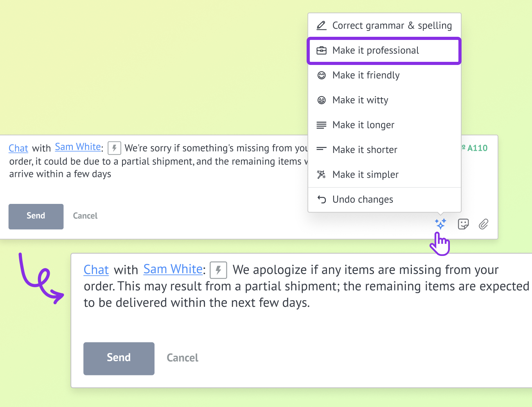Screen dimensions: 532x407
Task: Click the AI sparkle assistant icon
Action: click(x=440, y=224)
